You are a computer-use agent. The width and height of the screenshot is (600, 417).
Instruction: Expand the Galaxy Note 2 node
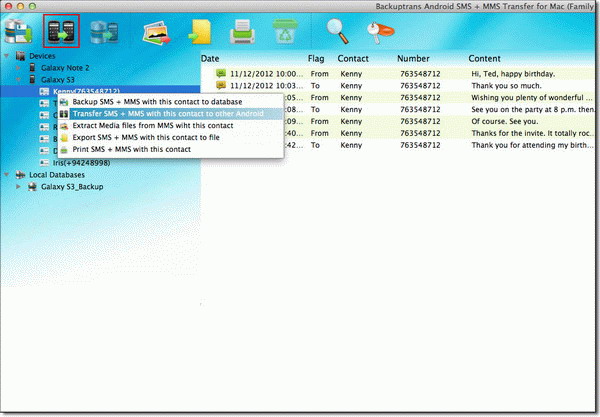(x=18, y=68)
